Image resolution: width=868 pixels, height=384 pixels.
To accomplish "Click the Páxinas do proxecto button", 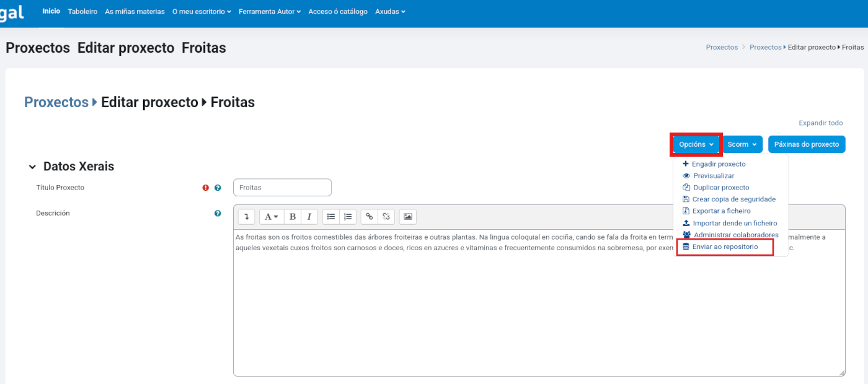I will (x=806, y=144).
